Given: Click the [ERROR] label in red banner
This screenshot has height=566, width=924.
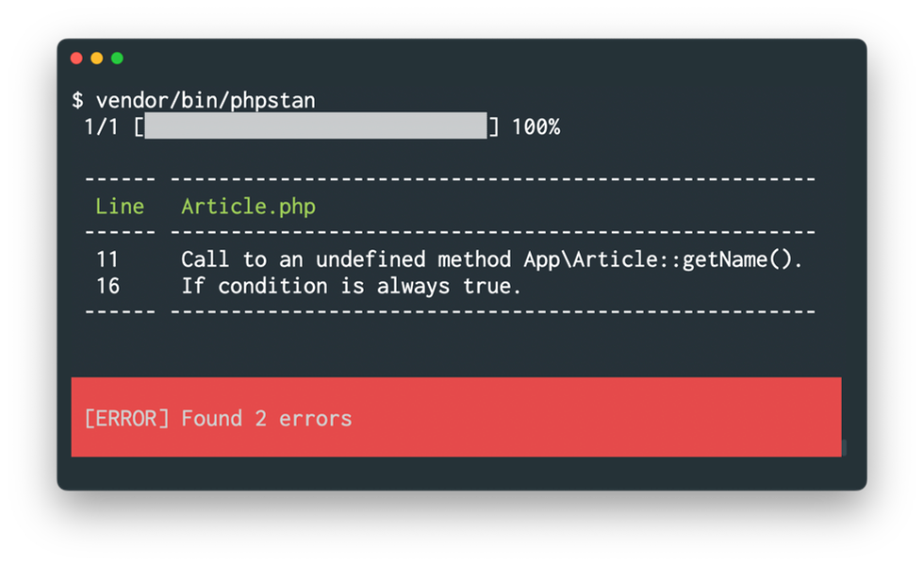Looking at the screenshot, I should (126, 419).
